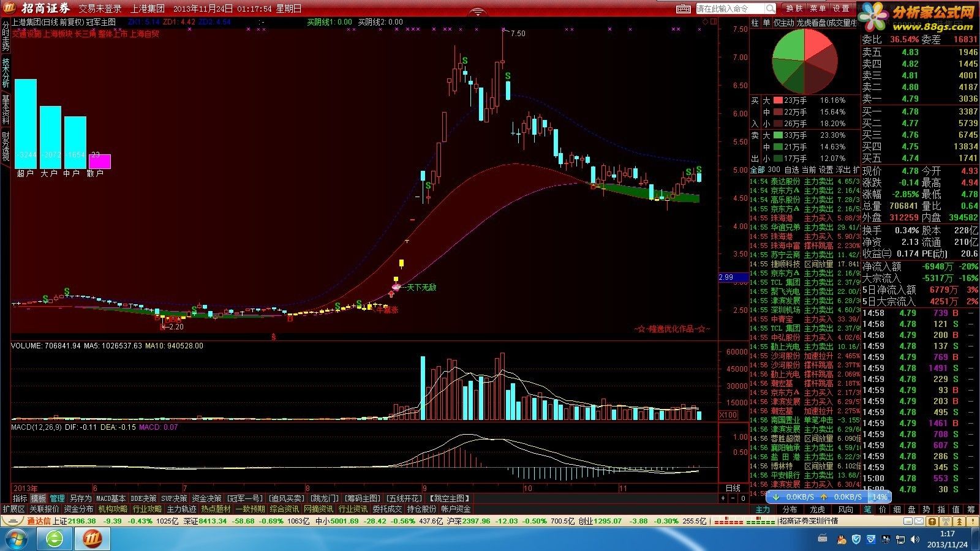Click the tray input keyboard icon
The image size is (980, 551).
click(823, 539)
